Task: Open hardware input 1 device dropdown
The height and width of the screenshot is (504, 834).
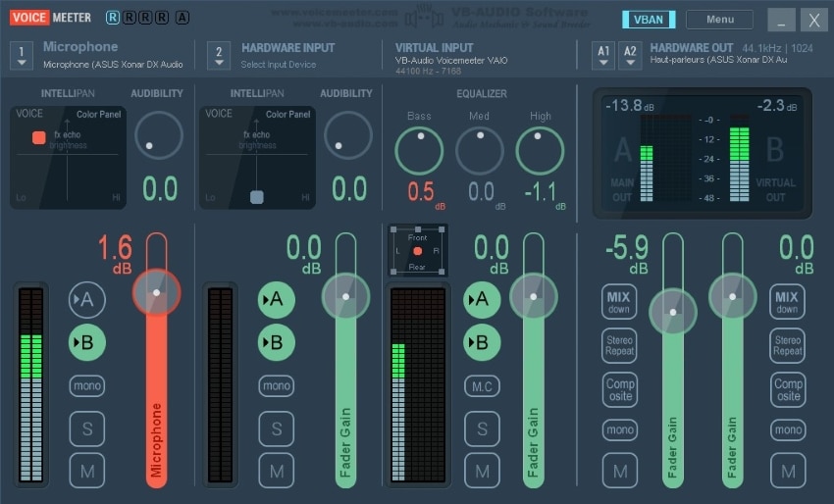Action: tap(22, 55)
